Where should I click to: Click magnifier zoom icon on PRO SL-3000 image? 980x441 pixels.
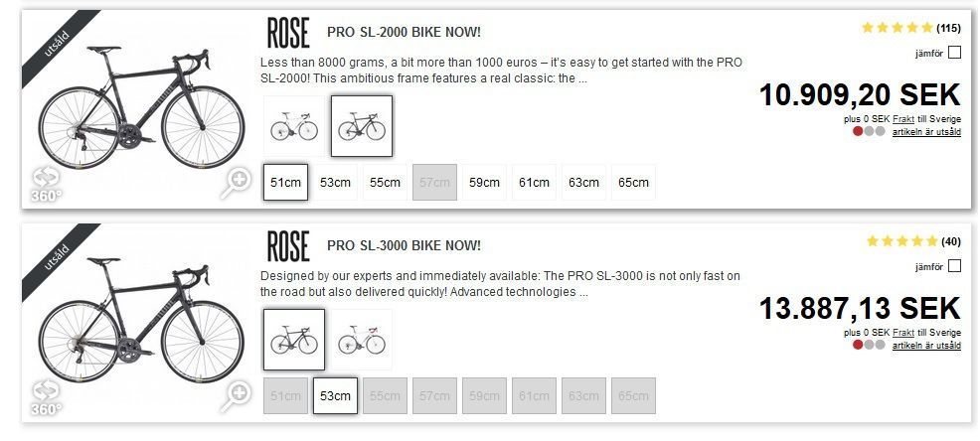pyautogui.click(x=238, y=394)
